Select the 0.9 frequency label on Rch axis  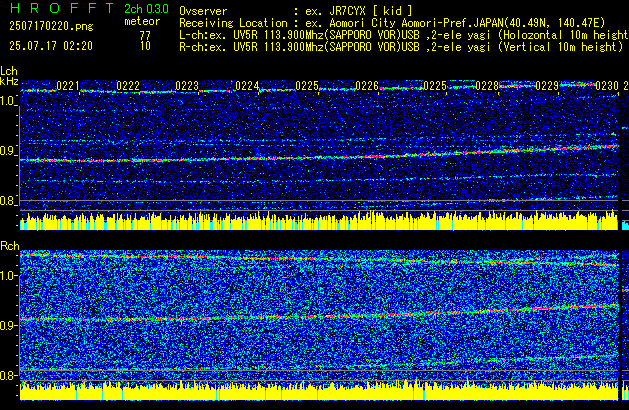click(8, 325)
